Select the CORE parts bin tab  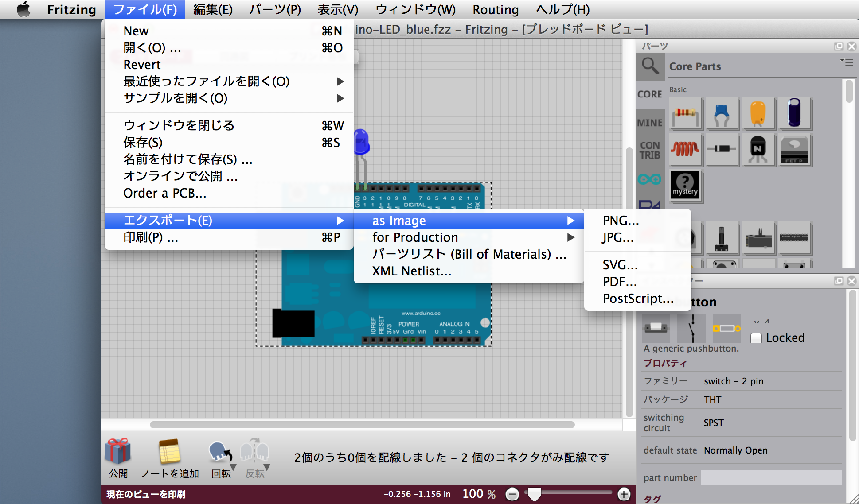(650, 94)
